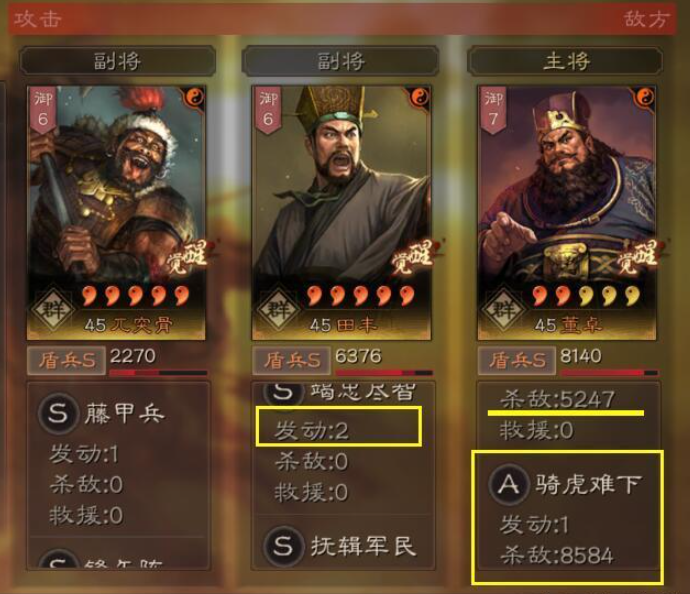Open 董卓's general portrait card

coord(567,213)
